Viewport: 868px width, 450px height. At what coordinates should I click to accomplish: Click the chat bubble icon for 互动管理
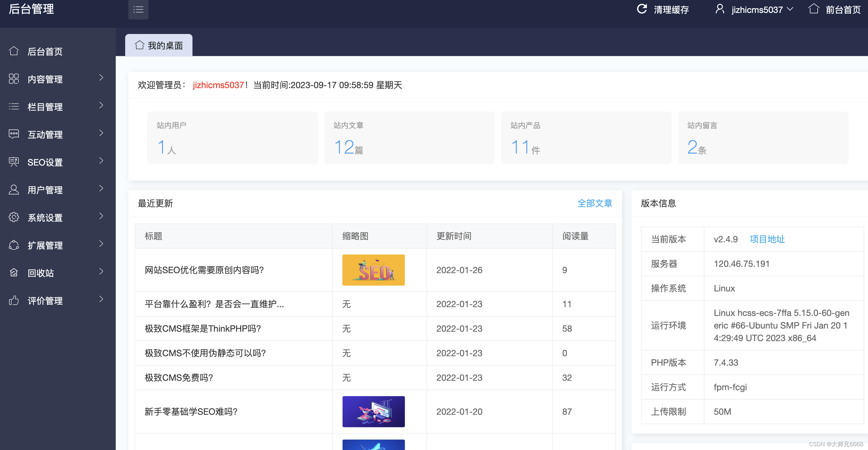click(14, 134)
